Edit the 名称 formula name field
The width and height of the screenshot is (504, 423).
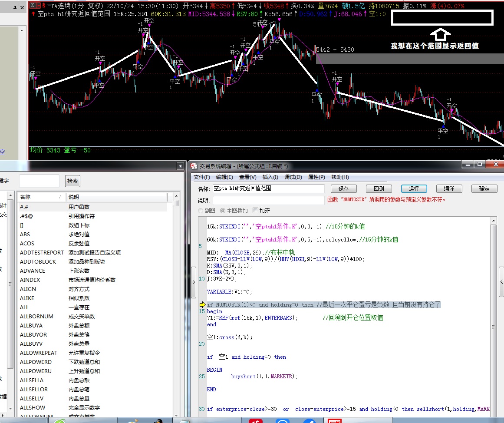coord(268,188)
